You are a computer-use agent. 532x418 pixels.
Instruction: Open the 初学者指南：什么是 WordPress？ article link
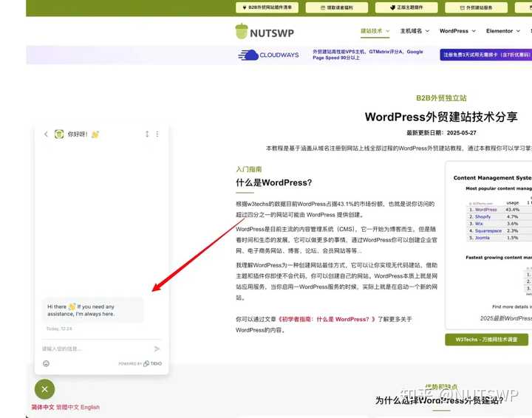click(x=327, y=319)
